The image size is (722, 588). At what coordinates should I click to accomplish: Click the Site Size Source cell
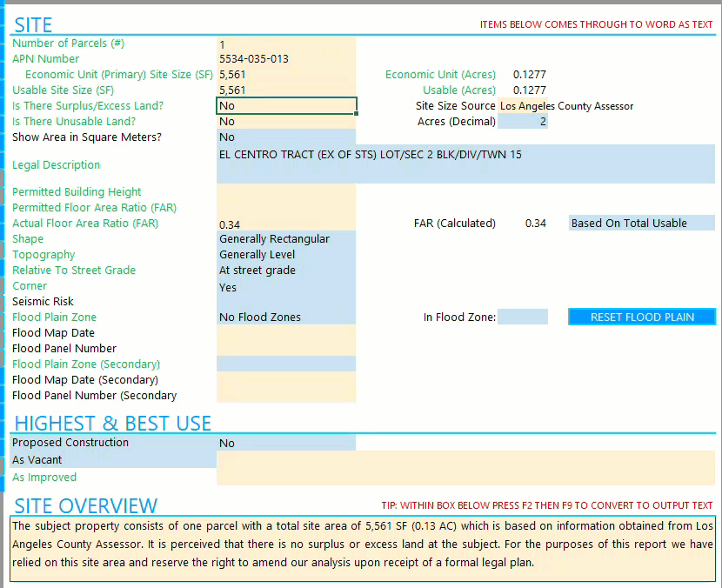coord(606,106)
